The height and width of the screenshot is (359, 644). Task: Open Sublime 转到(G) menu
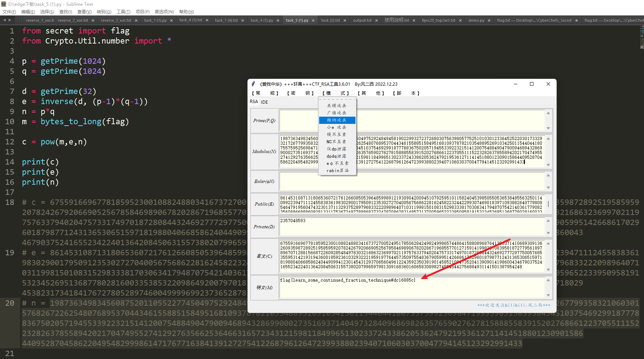point(104,12)
